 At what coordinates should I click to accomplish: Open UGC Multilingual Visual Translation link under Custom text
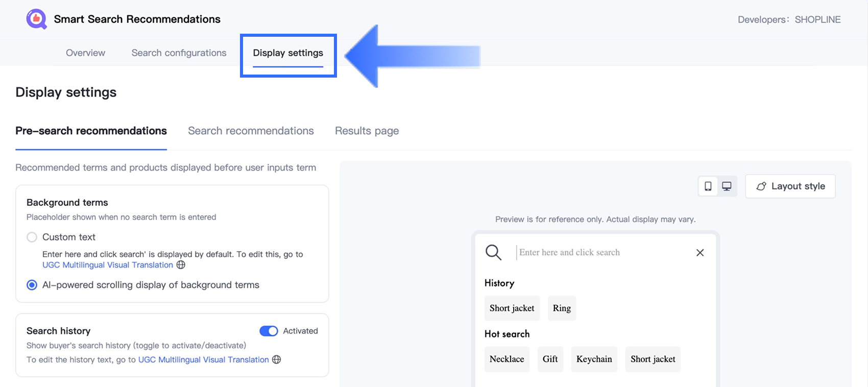108,265
